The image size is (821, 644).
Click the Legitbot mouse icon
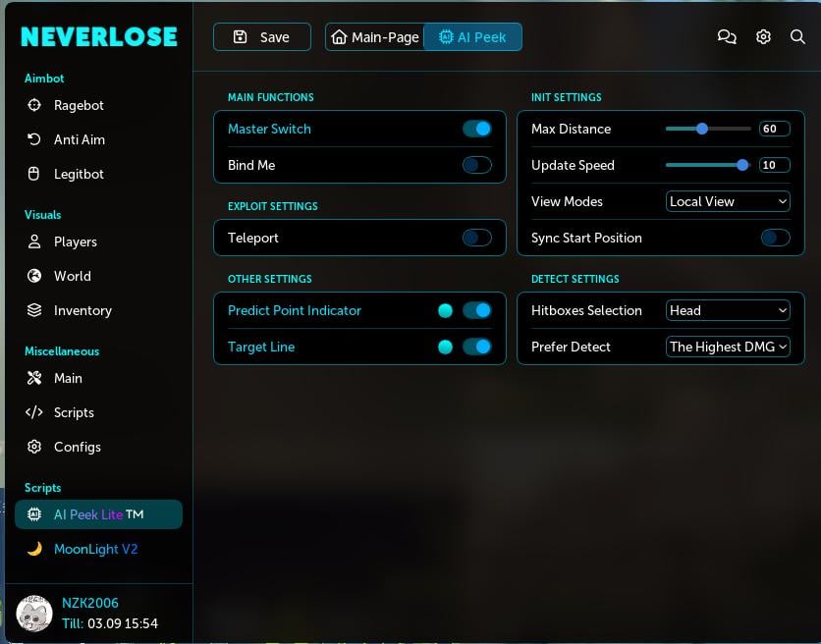tap(32, 174)
